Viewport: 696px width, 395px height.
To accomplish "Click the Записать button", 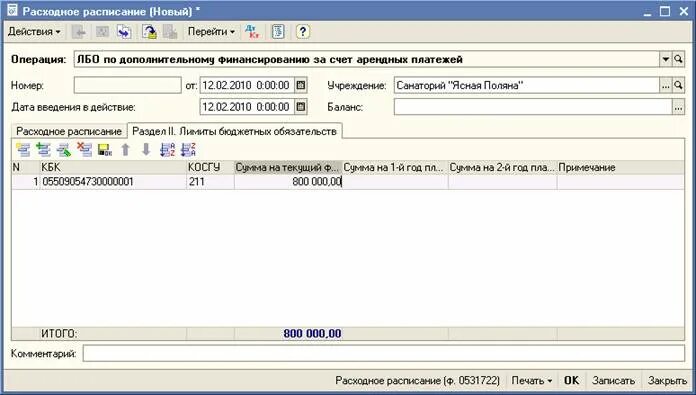I will (x=613, y=380).
